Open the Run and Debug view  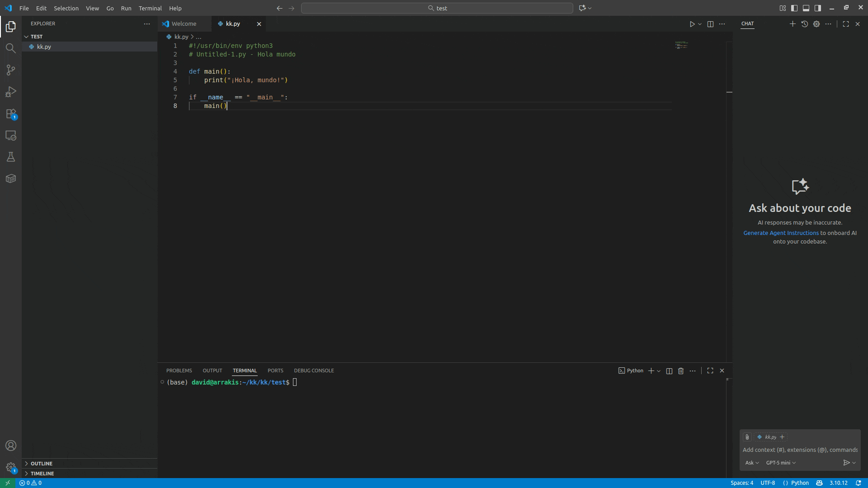pos(11,92)
